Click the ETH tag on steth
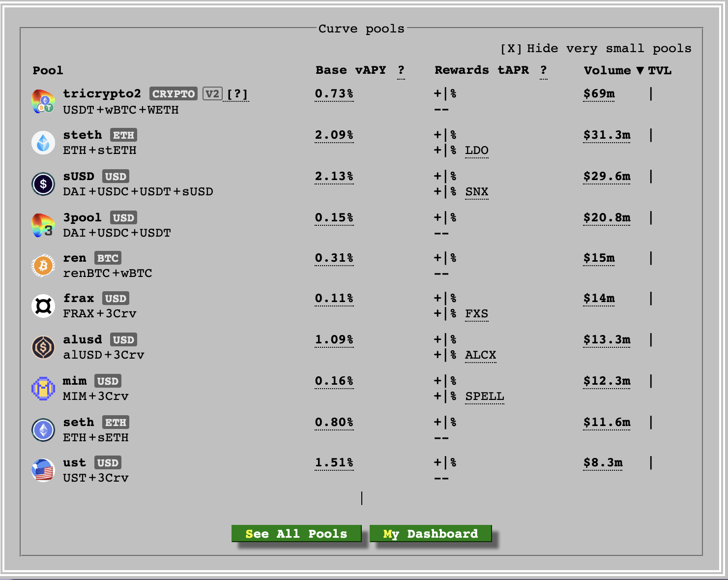 tap(123, 135)
